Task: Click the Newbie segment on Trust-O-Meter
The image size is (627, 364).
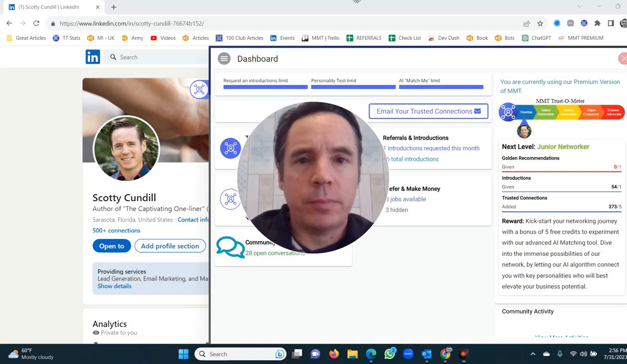Action: coord(526,112)
